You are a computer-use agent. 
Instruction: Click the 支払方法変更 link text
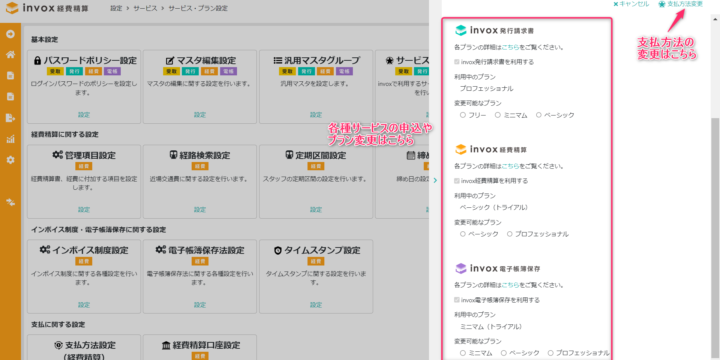(x=685, y=4)
